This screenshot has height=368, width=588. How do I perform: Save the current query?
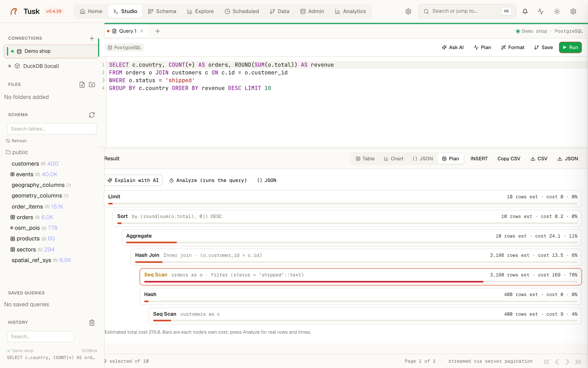pos(543,47)
